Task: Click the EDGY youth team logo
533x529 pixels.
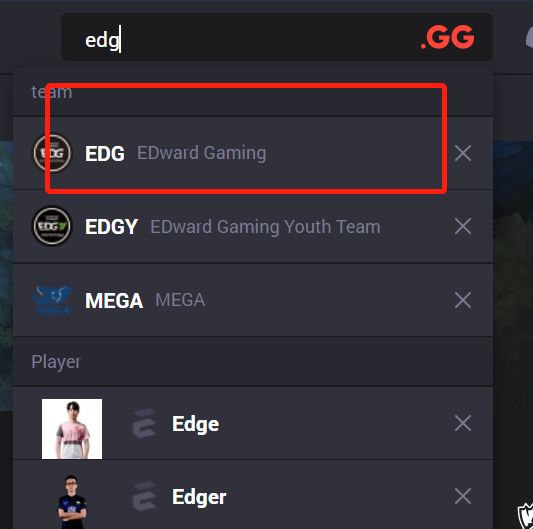Action: (52, 226)
